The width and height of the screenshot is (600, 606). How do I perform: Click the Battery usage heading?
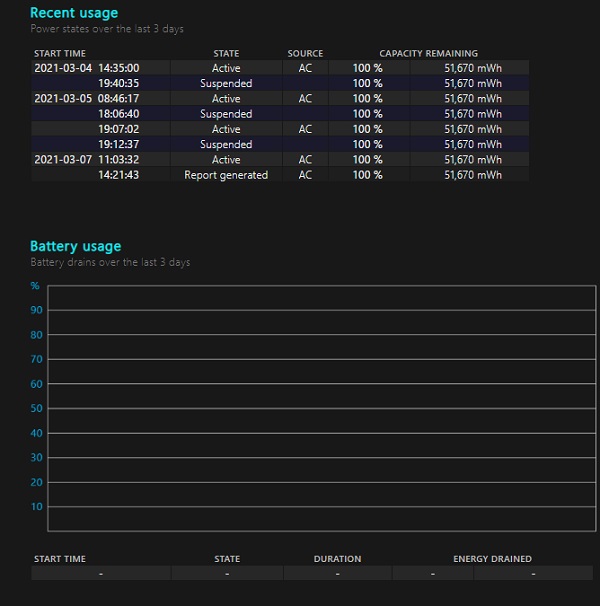click(76, 246)
